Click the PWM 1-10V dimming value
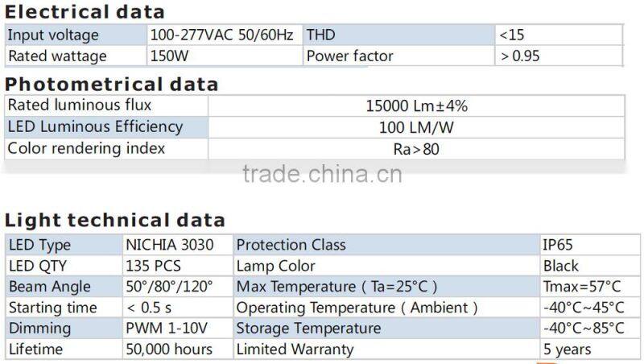 coord(166,329)
